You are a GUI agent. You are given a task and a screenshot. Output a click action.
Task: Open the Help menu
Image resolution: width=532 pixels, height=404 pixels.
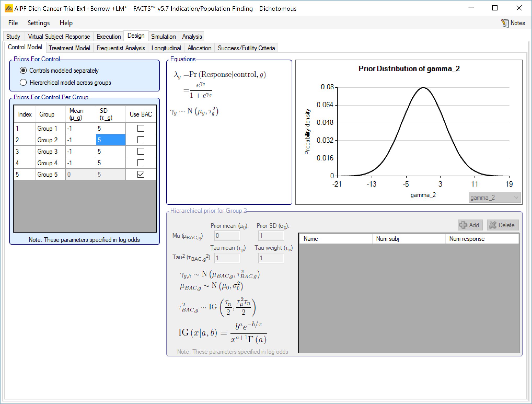point(66,23)
